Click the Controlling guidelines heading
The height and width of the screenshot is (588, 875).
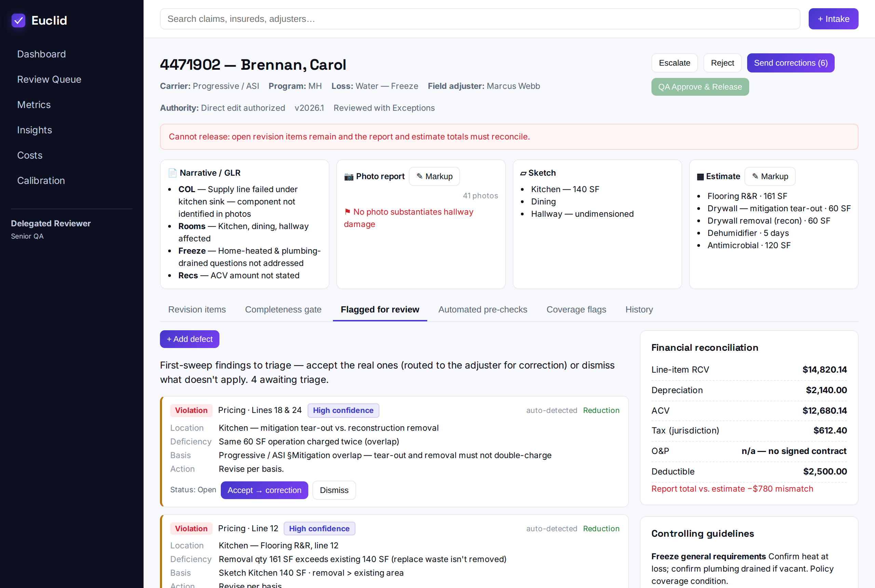(702, 534)
